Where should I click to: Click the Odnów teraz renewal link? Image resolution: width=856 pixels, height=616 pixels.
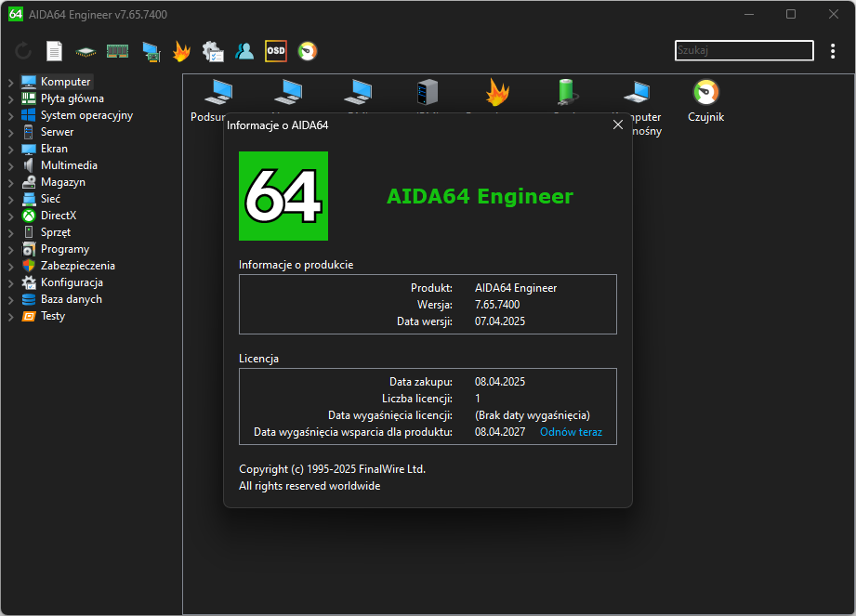pos(571,432)
